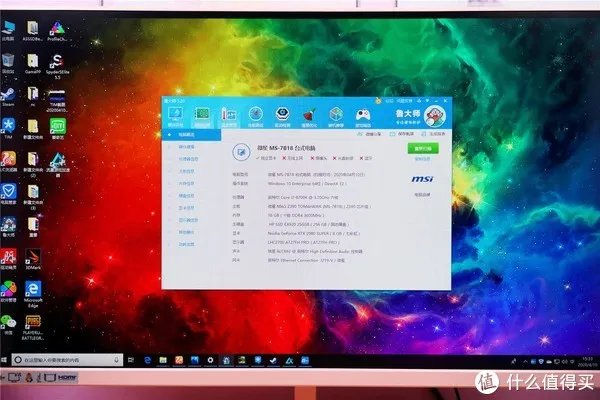Image resolution: width=600 pixels, height=400 pixels.
Task: Select the Steam desktop shortcut
Action: 8,95
